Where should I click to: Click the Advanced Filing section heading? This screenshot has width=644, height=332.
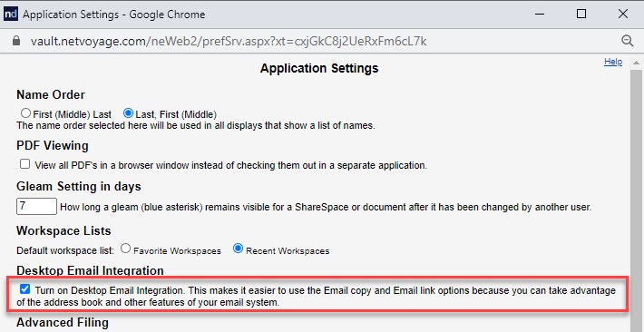pos(63,323)
